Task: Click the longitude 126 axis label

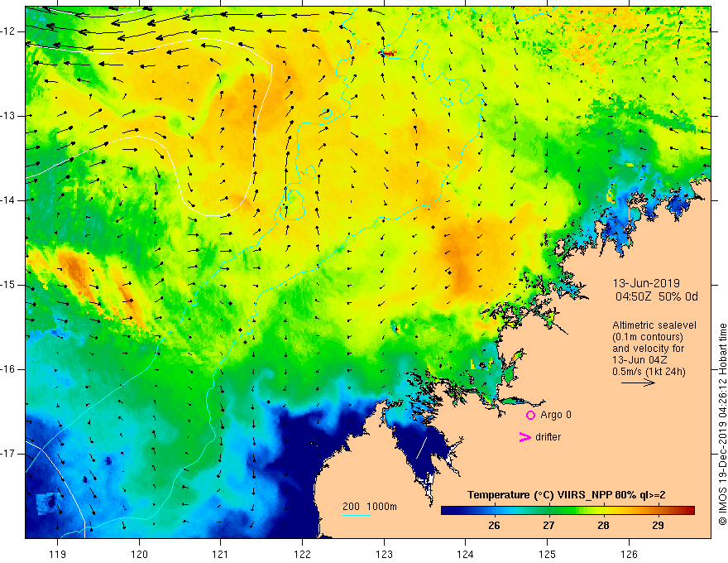Action: (x=629, y=554)
